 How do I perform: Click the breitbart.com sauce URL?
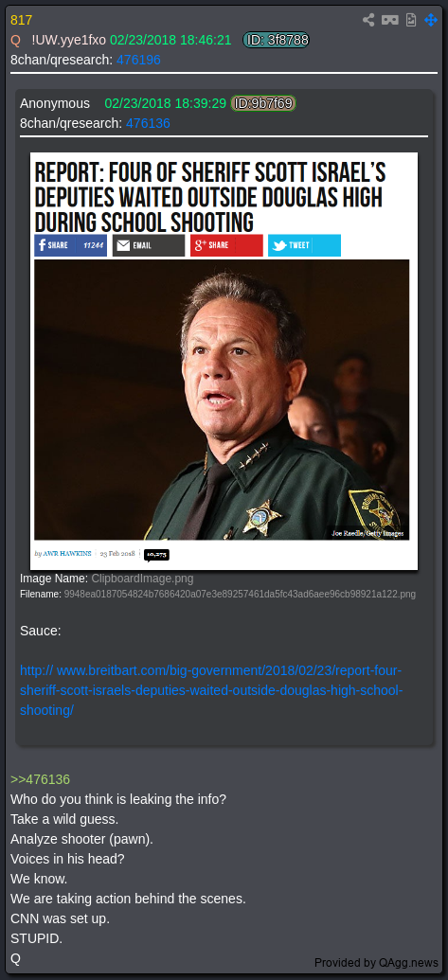211,690
